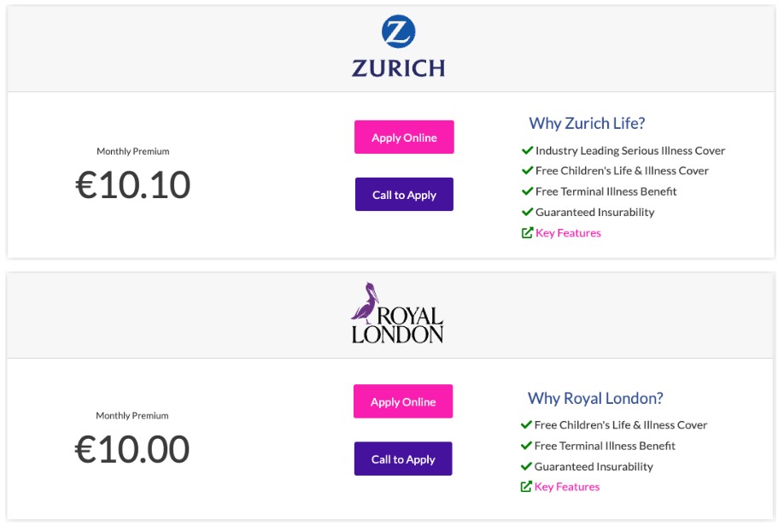Click Call to Apply under Royal London
This screenshot has width=784, height=532.
pyautogui.click(x=403, y=459)
